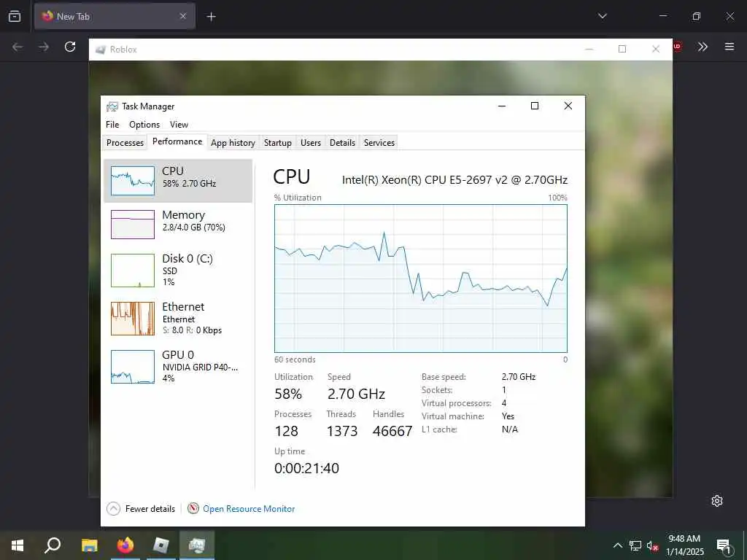Maximize the Task Manager window
747x560 pixels.
(x=535, y=106)
